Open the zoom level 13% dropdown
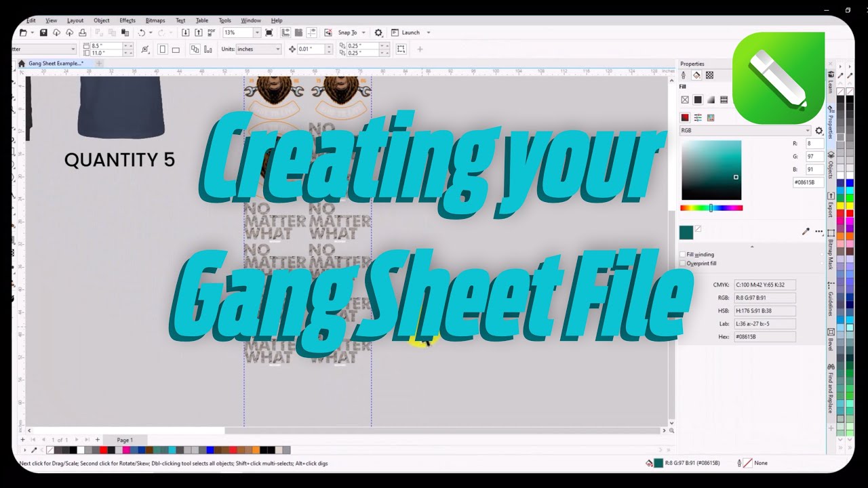This screenshot has height=488, width=868. point(257,33)
